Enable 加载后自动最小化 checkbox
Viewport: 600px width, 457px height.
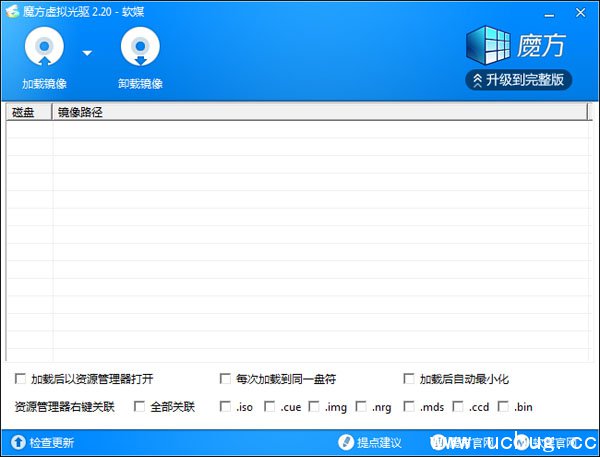pyautogui.click(x=409, y=379)
